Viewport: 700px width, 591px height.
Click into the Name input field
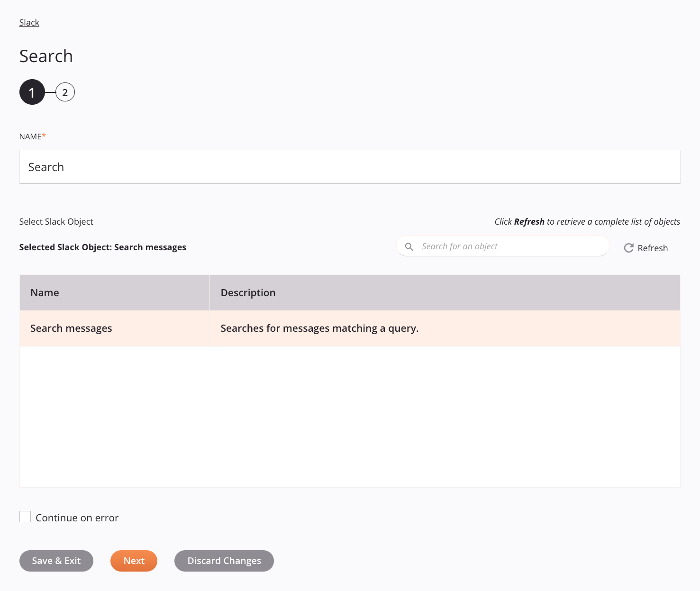click(350, 167)
